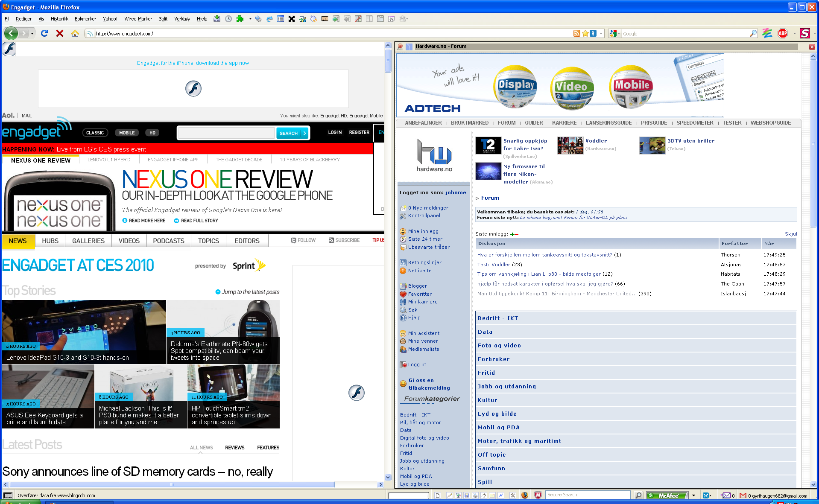Open the Adblock Plus dropdown arrow
Screen dimensions: 819x504
[794, 33]
